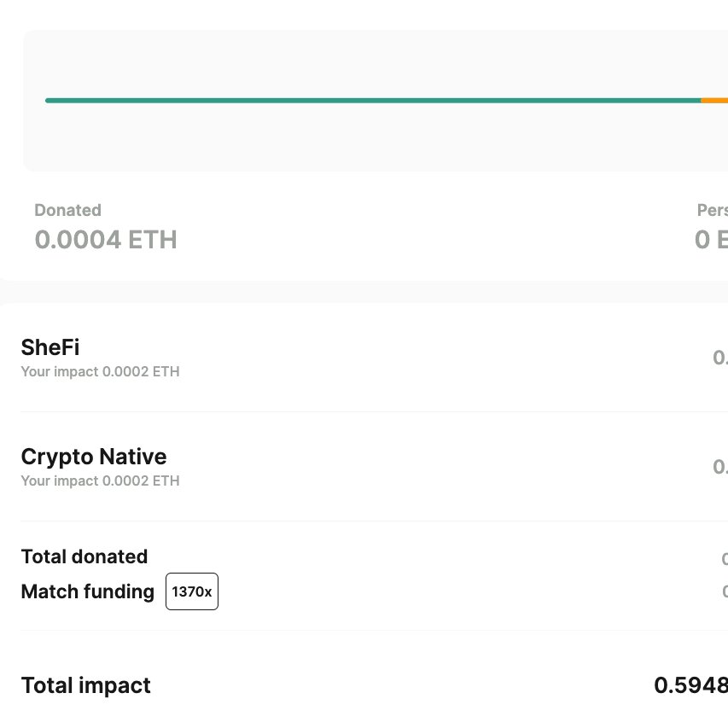This screenshot has width=728, height=728.
Task: Click Crypto Native's Your impact 0.0002 ETH text
Action: pyautogui.click(x=101, y=480)
